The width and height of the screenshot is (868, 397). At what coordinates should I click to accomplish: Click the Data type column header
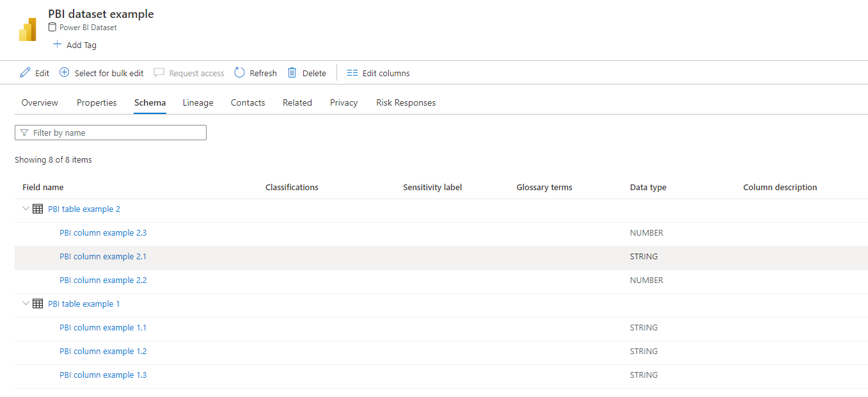(648, 188)
